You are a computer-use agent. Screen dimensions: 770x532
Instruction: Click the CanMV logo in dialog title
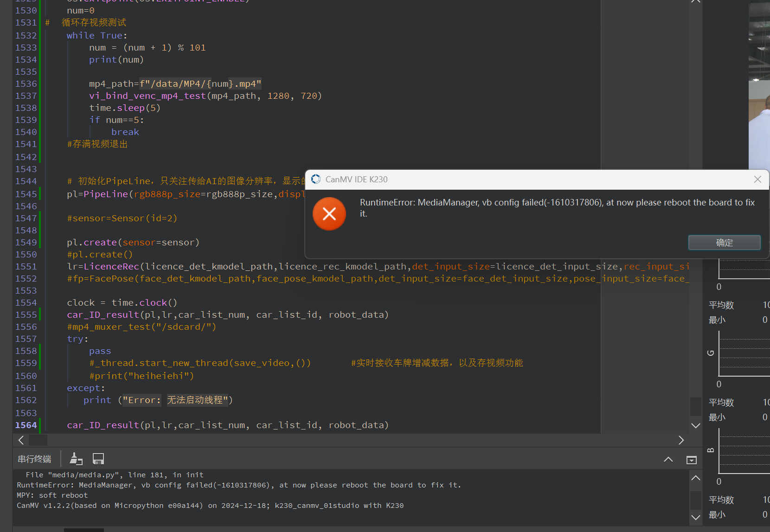pyautogui.click(x=316, y=179)
